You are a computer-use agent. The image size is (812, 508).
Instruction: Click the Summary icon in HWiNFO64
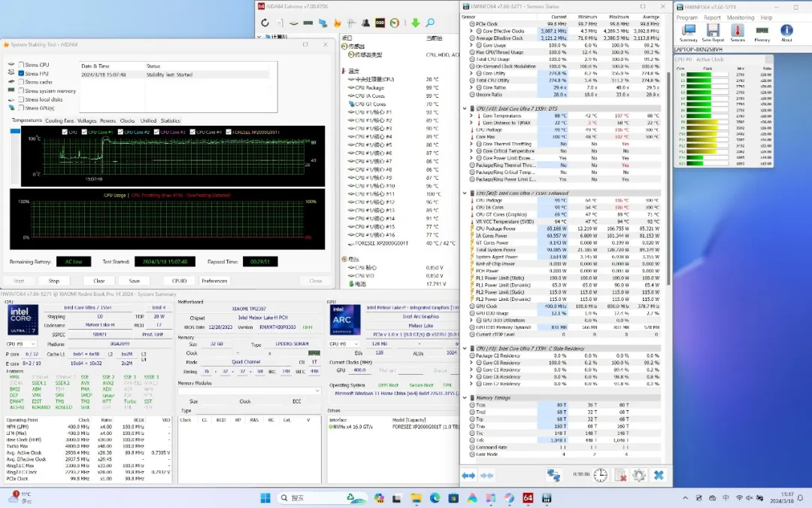tap(688, 32)
